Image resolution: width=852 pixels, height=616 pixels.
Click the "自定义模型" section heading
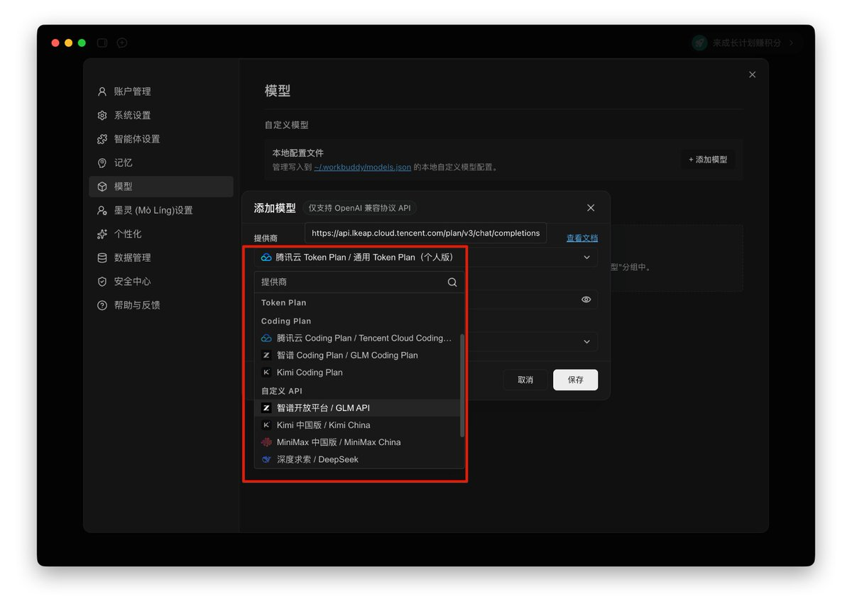[287, 125]
